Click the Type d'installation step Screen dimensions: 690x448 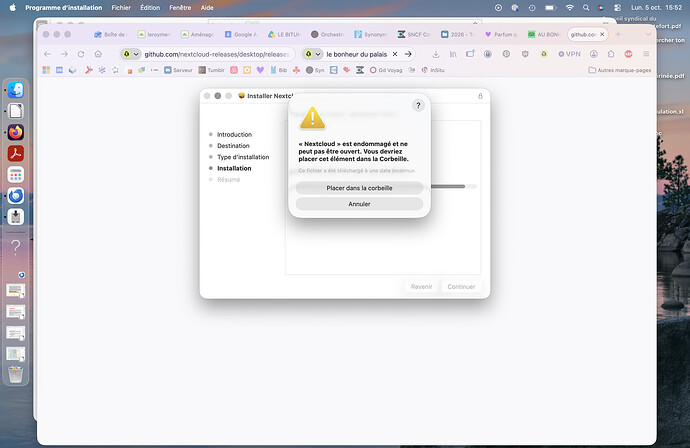[243, 157]
